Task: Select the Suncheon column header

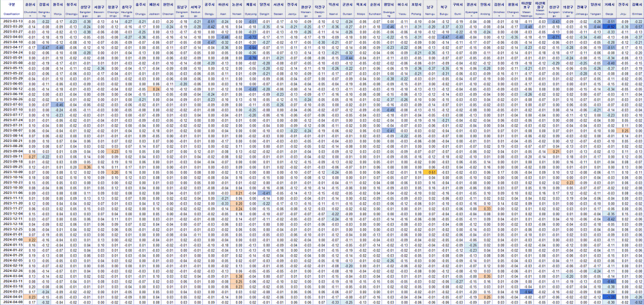Action: pyautogui.click(x=374, y=9)
